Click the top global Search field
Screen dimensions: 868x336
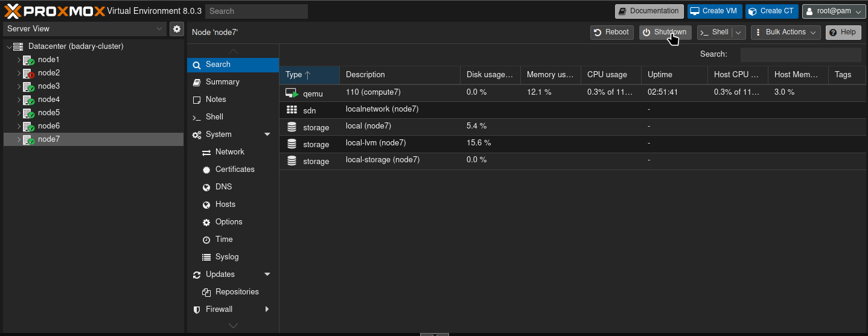pyautogui.click(x=257, y=11)
